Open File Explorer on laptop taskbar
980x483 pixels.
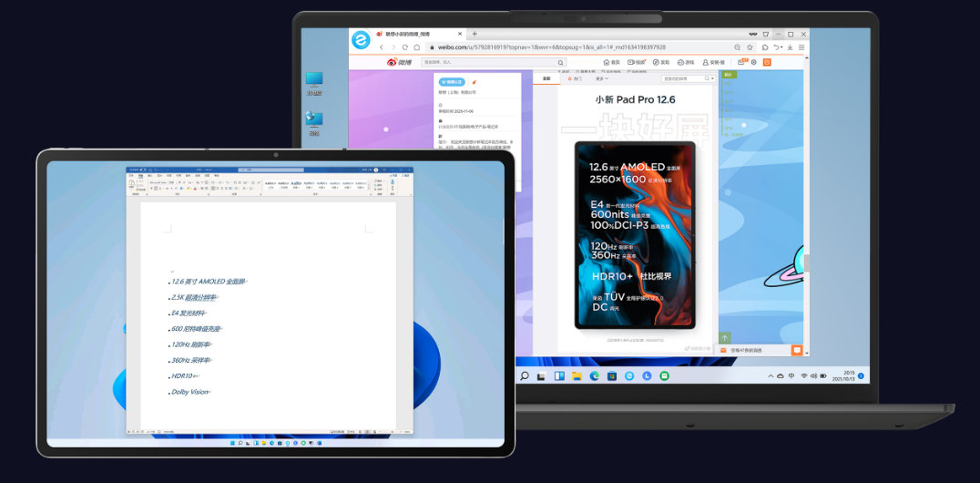pos(577,376)
